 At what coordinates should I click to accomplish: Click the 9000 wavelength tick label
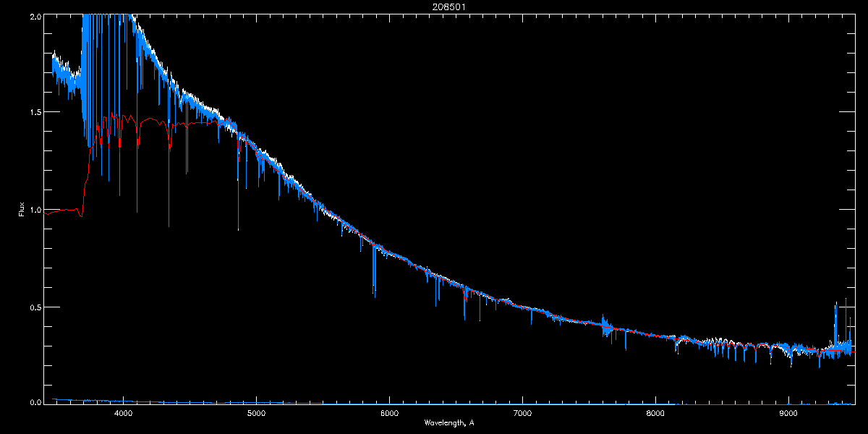[x=788, y=414]
